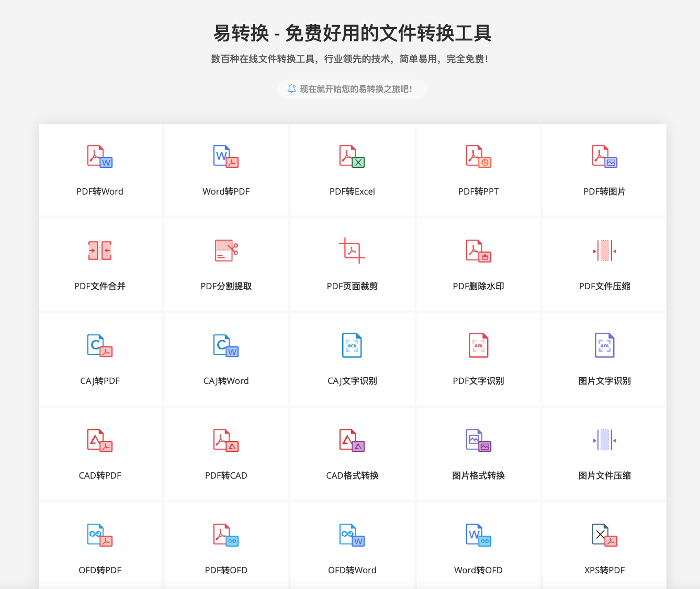Screen dimensions: 700x589
Task: Click the PDF转CAD label text
Action: [226, 475]
